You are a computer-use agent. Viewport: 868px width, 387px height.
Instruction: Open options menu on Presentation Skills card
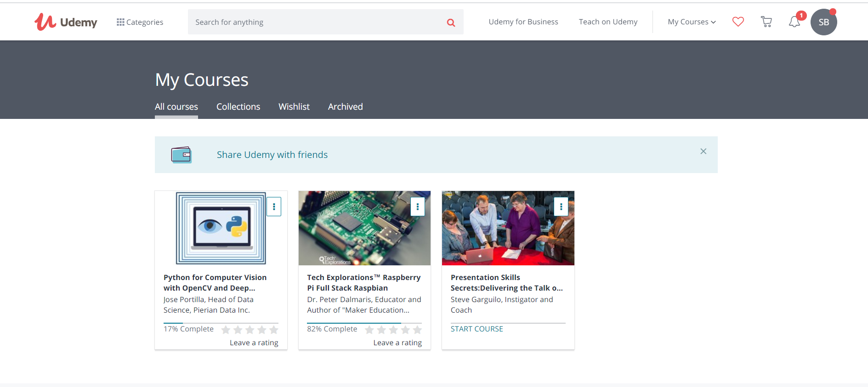click(561, 207)
